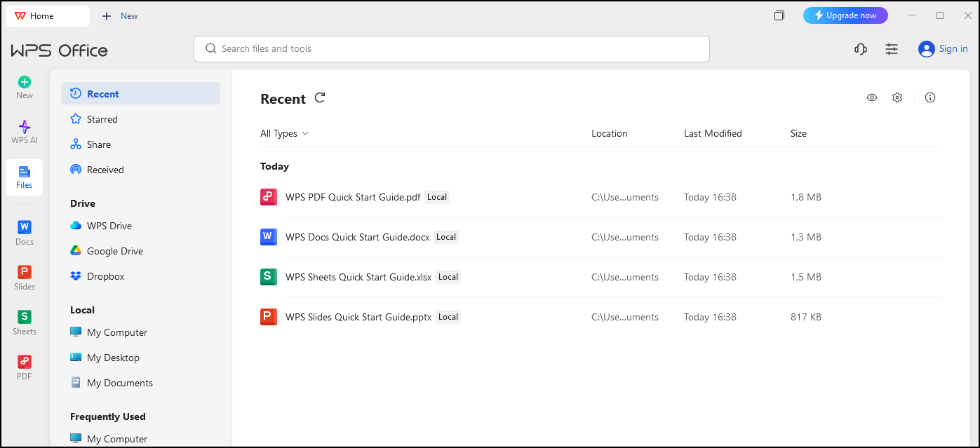Open the global settings sliders icon
This screenshot has height=448, width=980.
(x=891, y=49)
